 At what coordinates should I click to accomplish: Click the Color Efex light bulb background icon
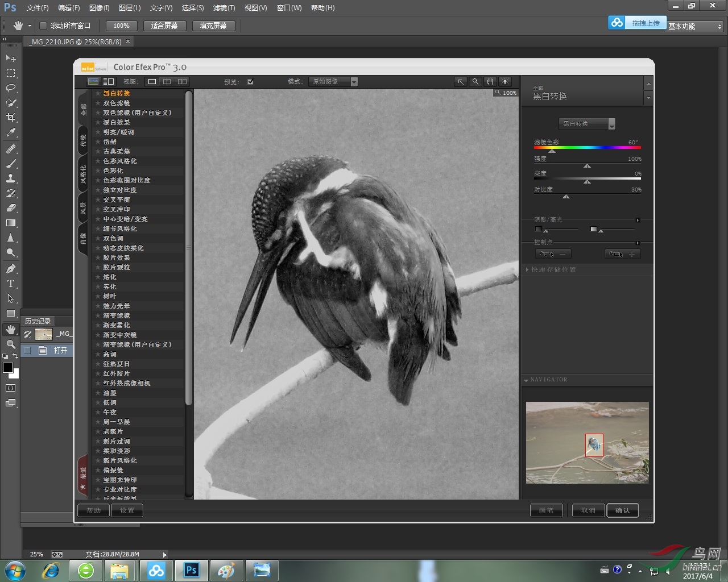504,82
